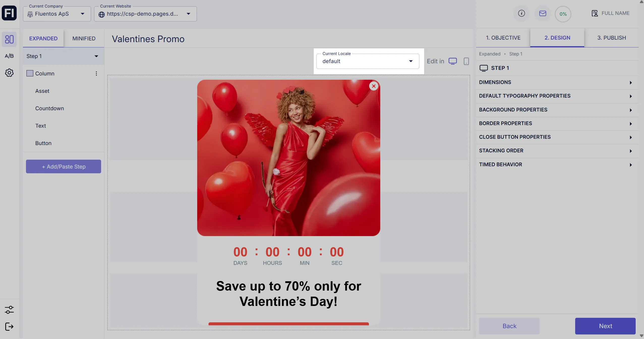This screenshot has height=339, width=644.
Task: Open the A/B testing section
Action: pyautogui.click(x=9, y=56)
